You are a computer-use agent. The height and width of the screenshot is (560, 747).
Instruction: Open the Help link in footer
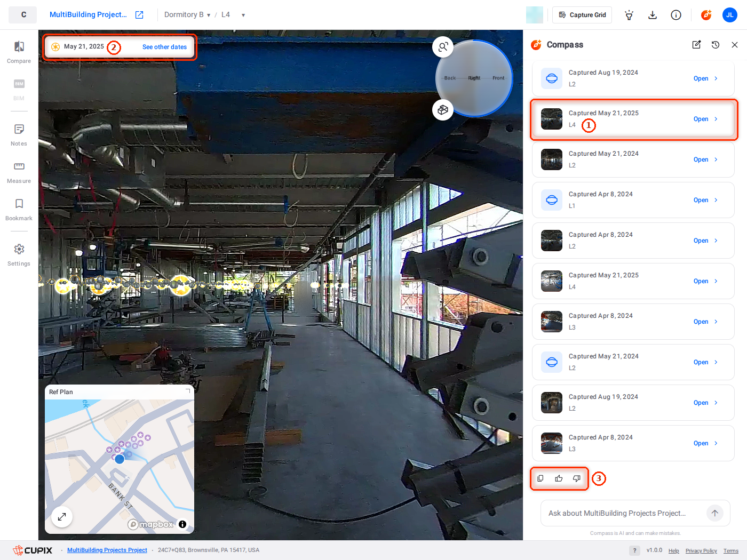(x=674, y=551)
